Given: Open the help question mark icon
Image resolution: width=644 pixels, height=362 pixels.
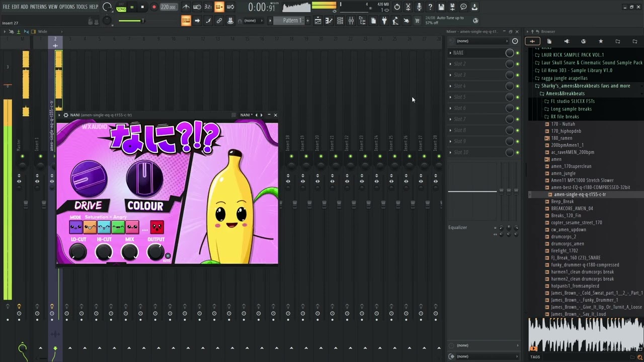Looking at the screenshot, I should click(430, 7).
